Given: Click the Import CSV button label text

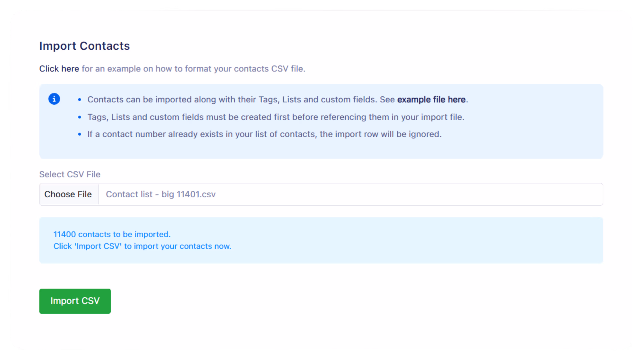Looking at the screenshot, I should pyautogui.click(x=75, y=301).
